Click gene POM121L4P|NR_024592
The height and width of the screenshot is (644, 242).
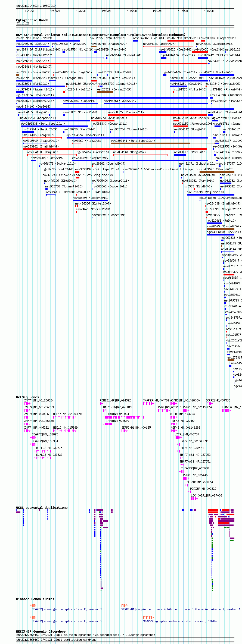(101, 404)
